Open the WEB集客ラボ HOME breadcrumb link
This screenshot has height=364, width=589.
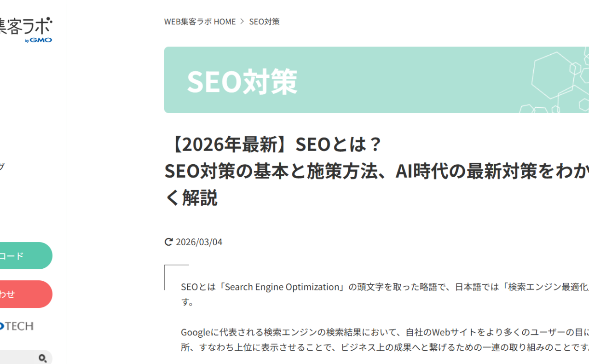pos(200,22)
